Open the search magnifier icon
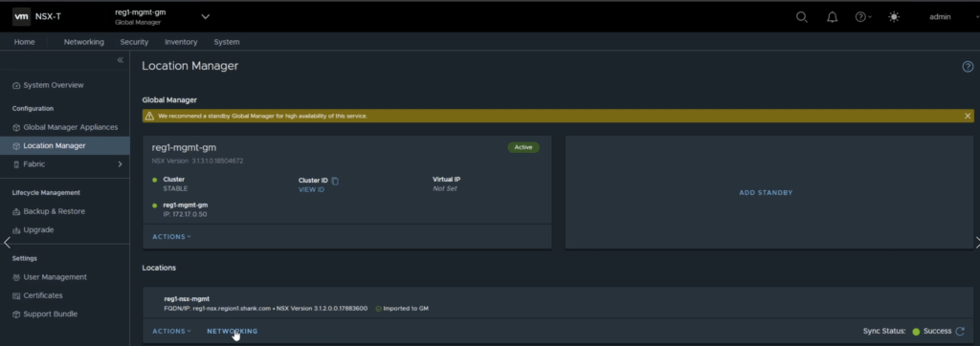 coord(801,17)
